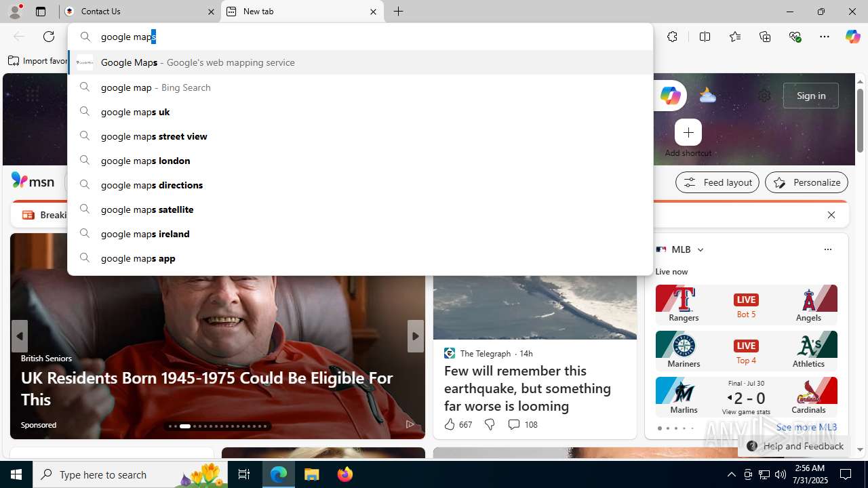This screenshot has height=488, width=868.
Task: Choose the google maps ireland suggestion
Action: coord(360,234)
